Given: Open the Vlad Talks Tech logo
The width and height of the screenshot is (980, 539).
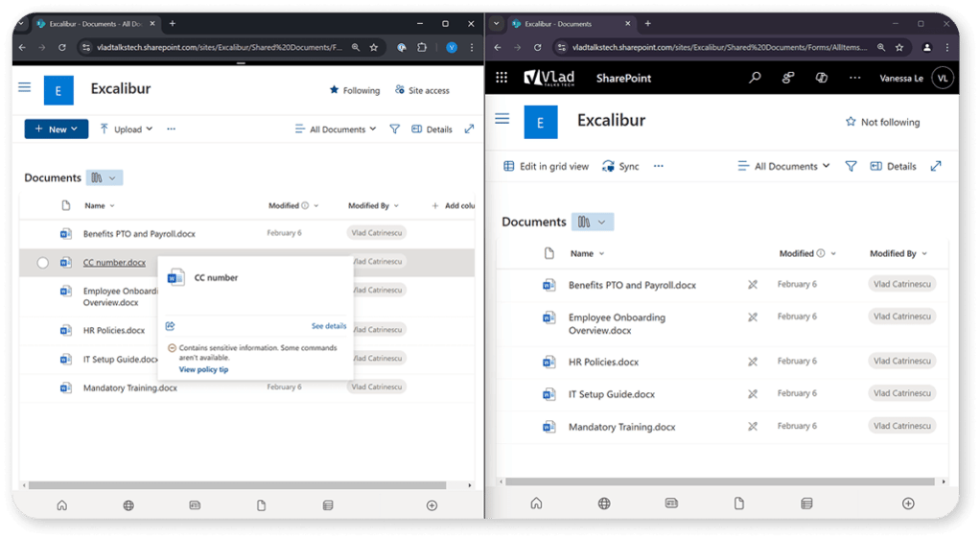Looking at the screenshot, I should point(549,78).
